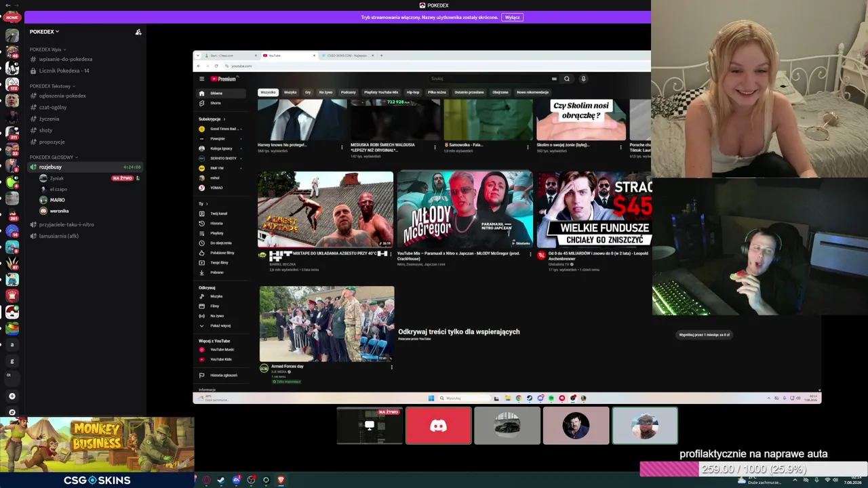Click the YouTube Premium logo
This screenshot has height=488, width=868.
(223, 79)
